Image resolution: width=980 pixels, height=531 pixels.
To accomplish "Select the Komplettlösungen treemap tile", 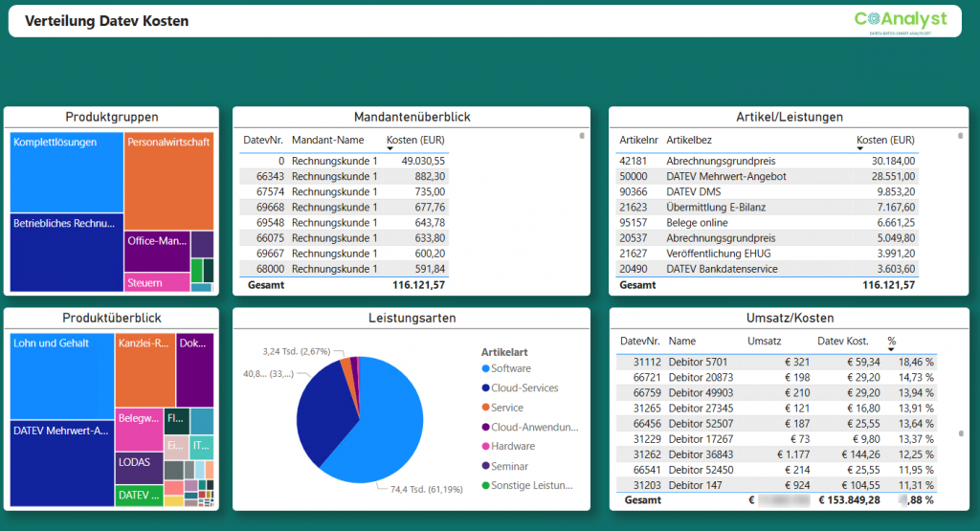I will click(x=67, y=172).
